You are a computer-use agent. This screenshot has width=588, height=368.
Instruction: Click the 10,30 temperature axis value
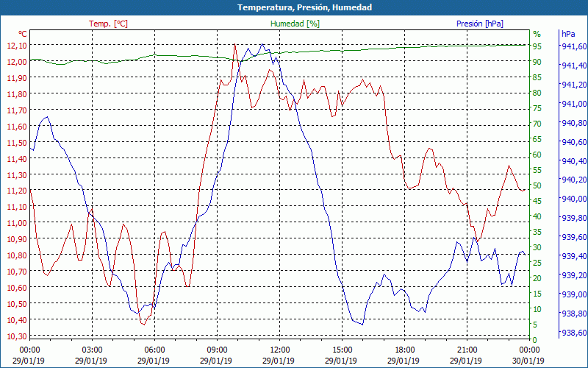pyautogui.click(x=17, y=336)
